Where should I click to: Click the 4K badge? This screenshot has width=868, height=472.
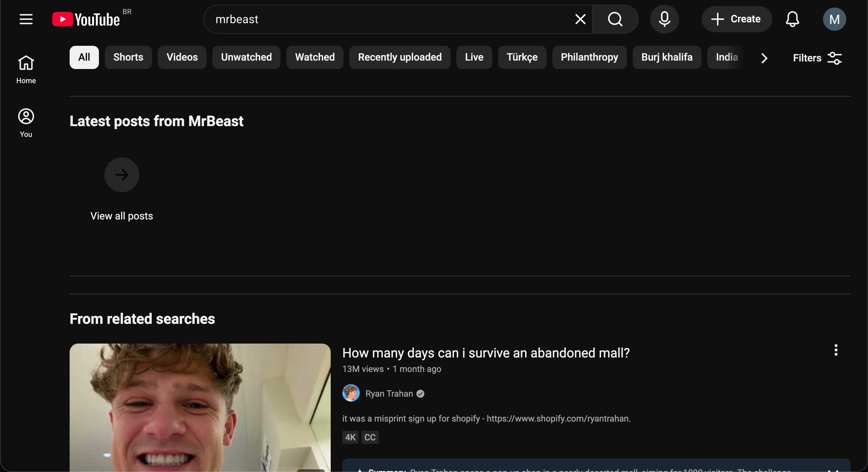[x=350, y=437]
